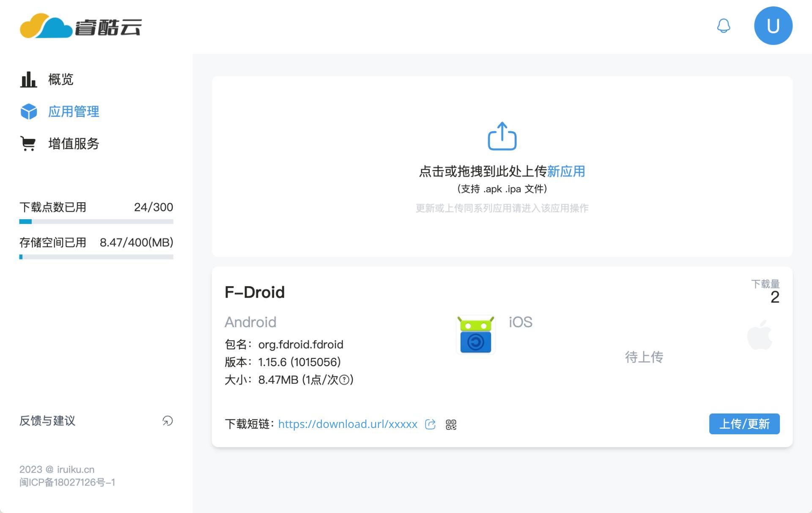Click the feedback chat bubble icon
812x513 pixels.
click(x=167, y=421)
